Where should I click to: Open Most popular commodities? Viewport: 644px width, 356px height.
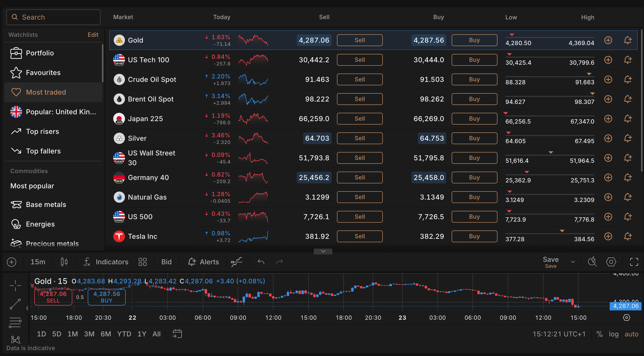(x=32, y=186)
